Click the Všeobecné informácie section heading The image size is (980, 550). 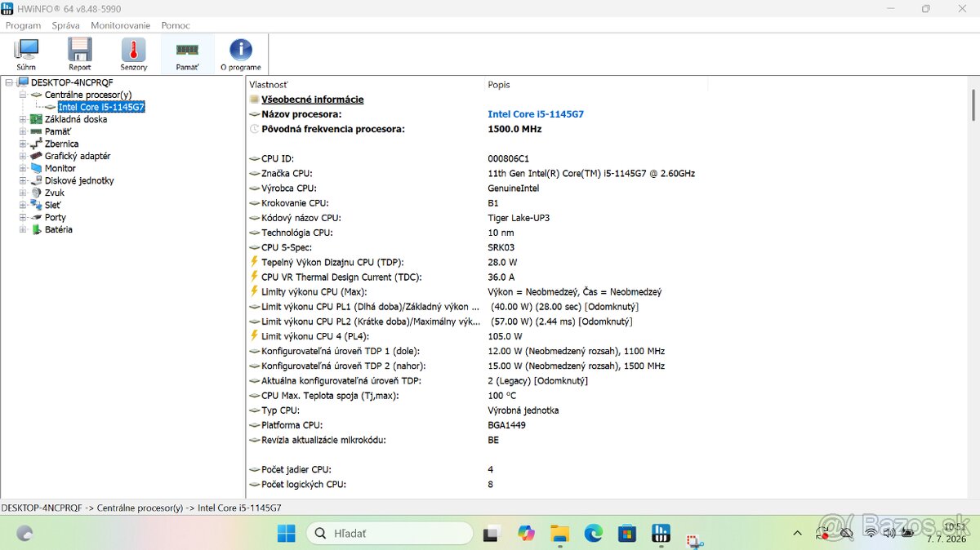point(312,100)
